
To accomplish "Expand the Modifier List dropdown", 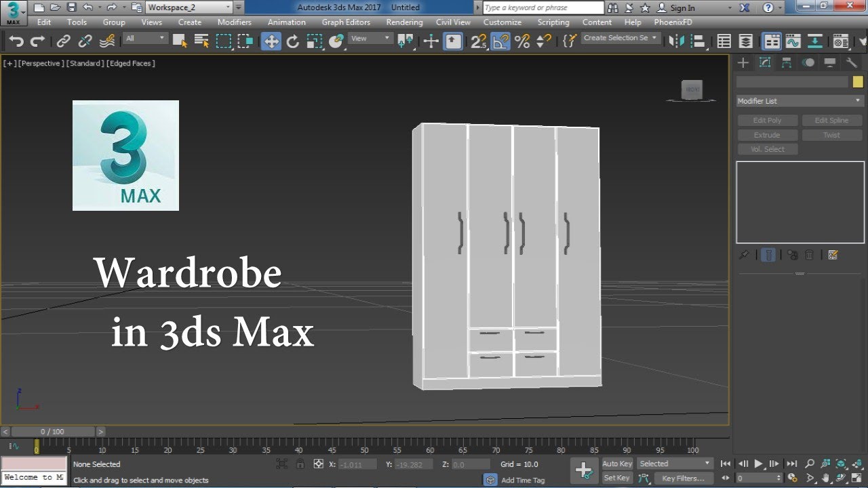I will [800, 101].
